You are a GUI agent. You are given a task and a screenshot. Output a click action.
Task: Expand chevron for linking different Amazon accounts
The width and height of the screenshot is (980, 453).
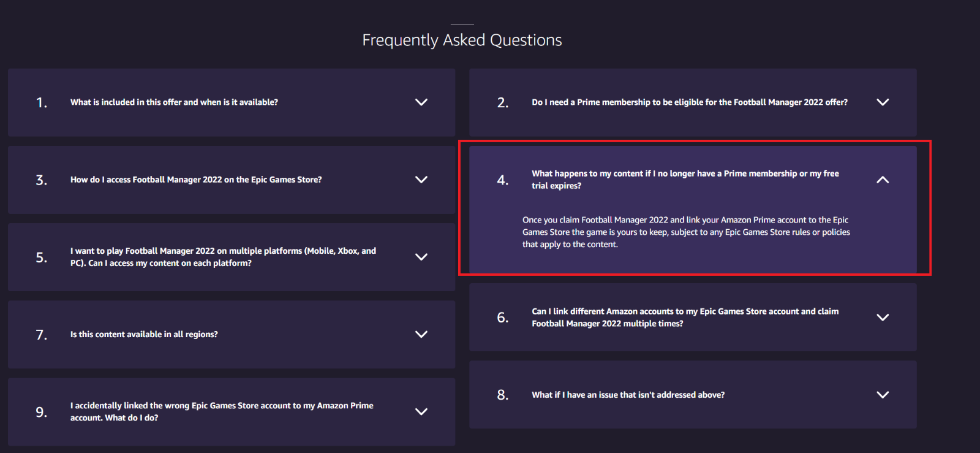tap(883, 318)
